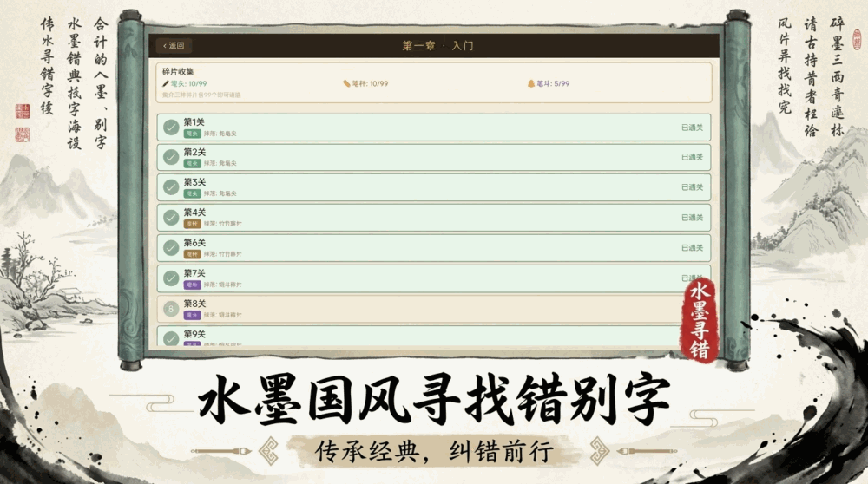Start the uncompleted level 第8关
This screenshot has height=484, width=868.
coord(433,309)
